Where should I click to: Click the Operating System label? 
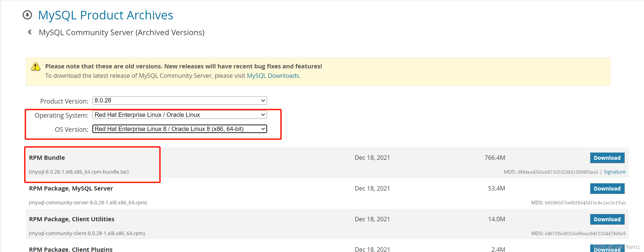[61, 115]
